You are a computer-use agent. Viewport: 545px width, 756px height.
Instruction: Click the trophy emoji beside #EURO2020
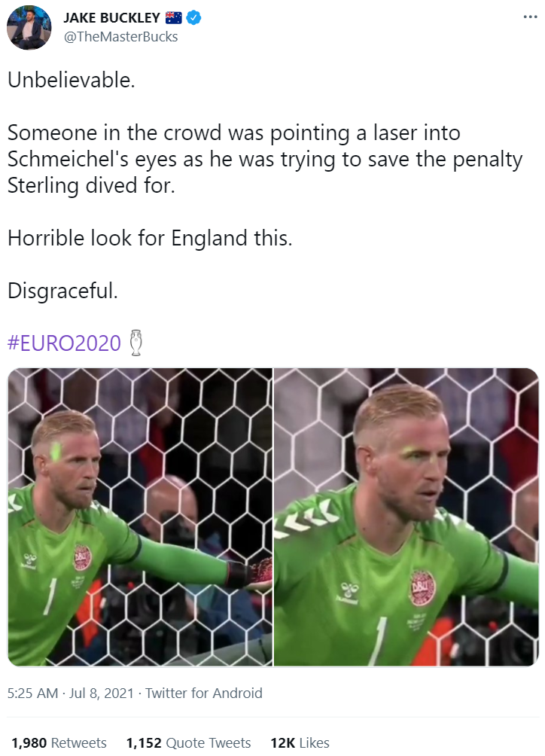[x=136, y=343]
